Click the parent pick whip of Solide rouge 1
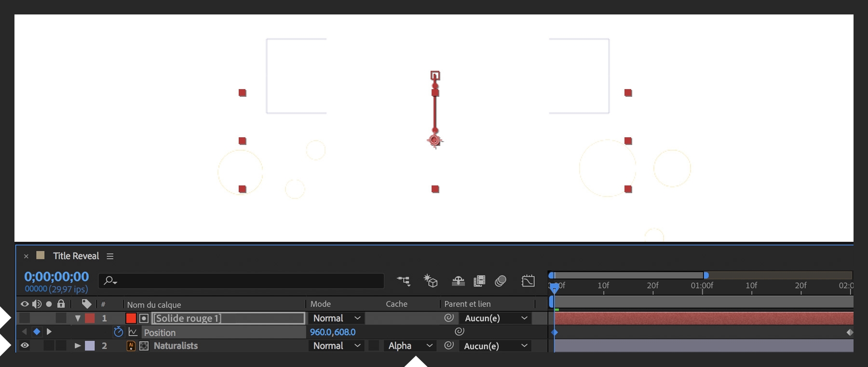This screenshot has height=367, width=868. (449, 317)
